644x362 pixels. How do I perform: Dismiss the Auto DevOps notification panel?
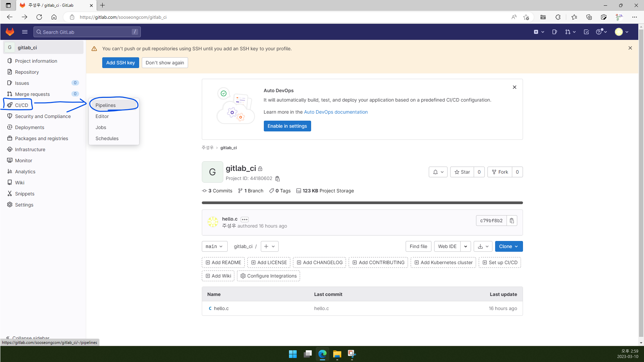(514, 87)
